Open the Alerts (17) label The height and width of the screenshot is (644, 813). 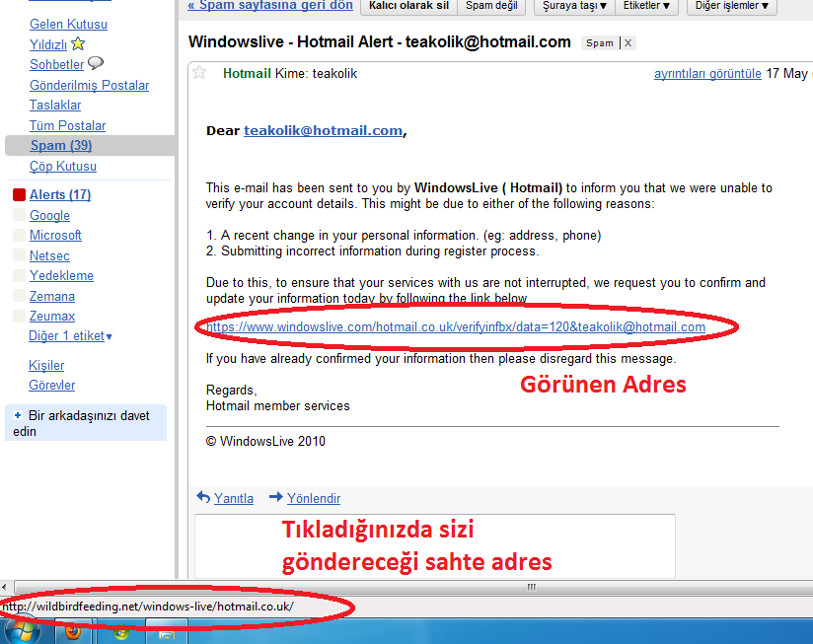pyautogui.click(x=60, y=194)
